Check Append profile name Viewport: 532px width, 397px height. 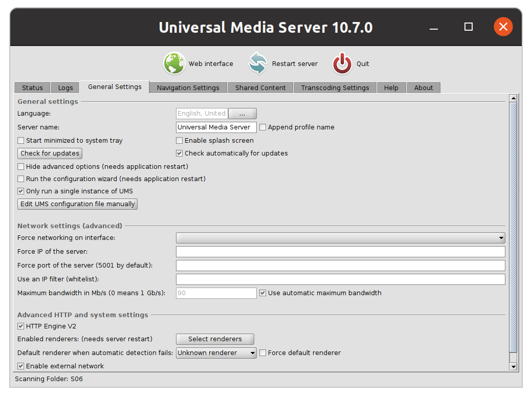click(262, 127)
